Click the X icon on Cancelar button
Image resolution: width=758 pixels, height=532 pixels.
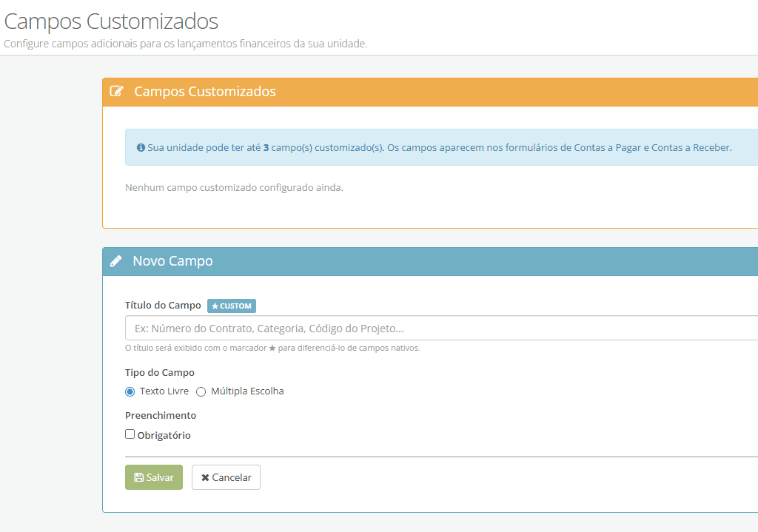tap(205, 477)
